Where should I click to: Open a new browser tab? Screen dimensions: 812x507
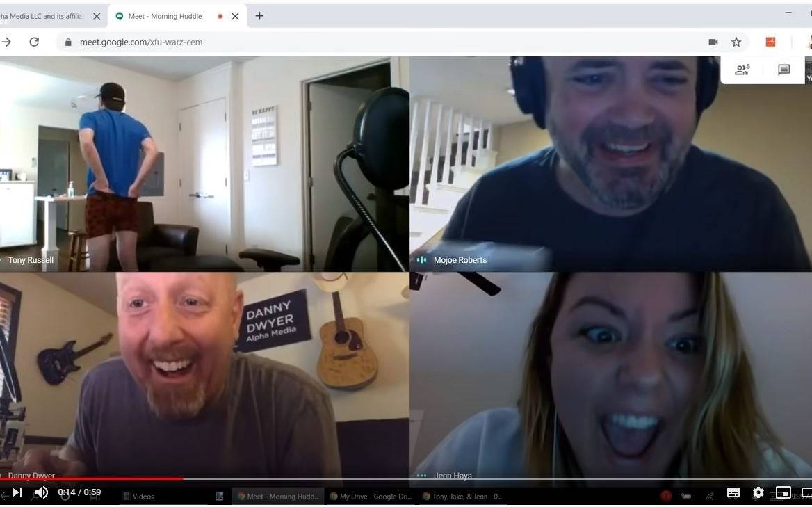[259, 16]
